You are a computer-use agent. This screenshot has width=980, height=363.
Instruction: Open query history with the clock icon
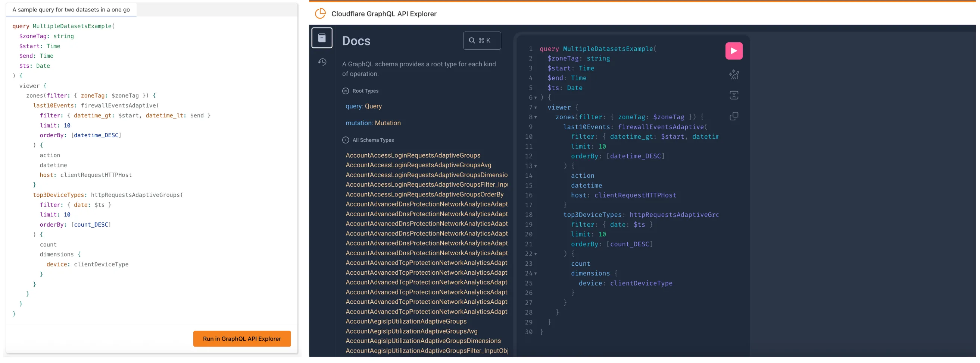pos(322,61)
